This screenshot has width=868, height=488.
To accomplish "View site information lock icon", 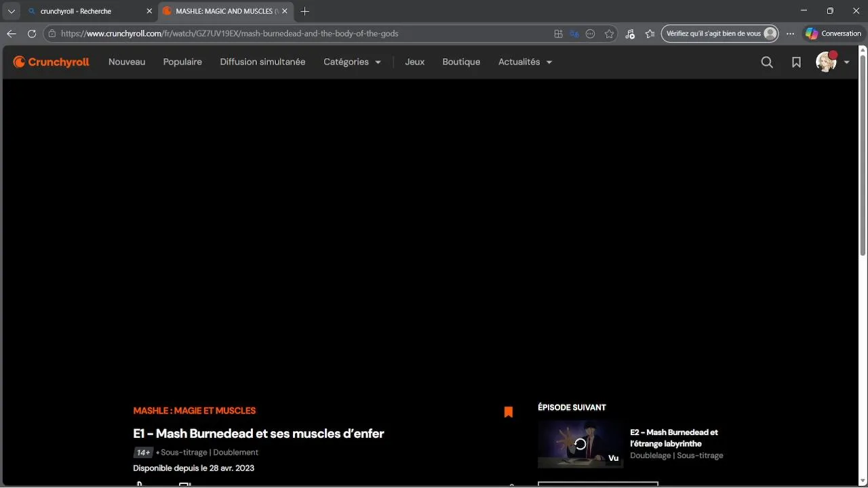I will point(52,33).
